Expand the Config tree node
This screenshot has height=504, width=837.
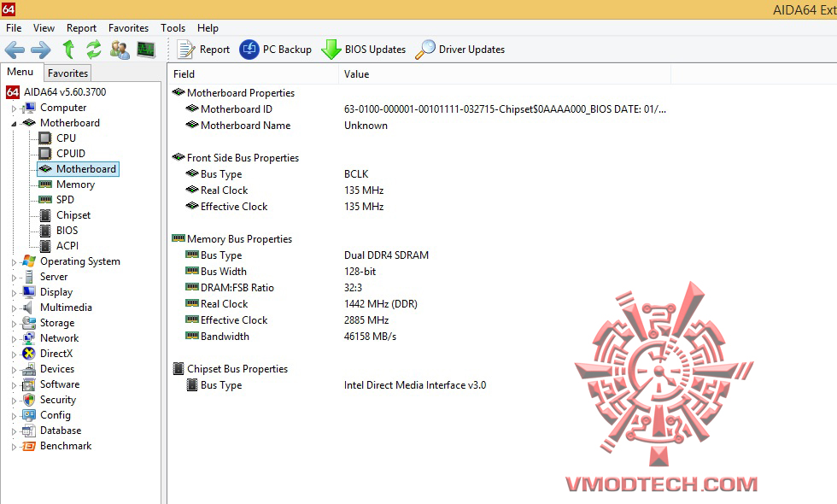click(x=14, y=416)
